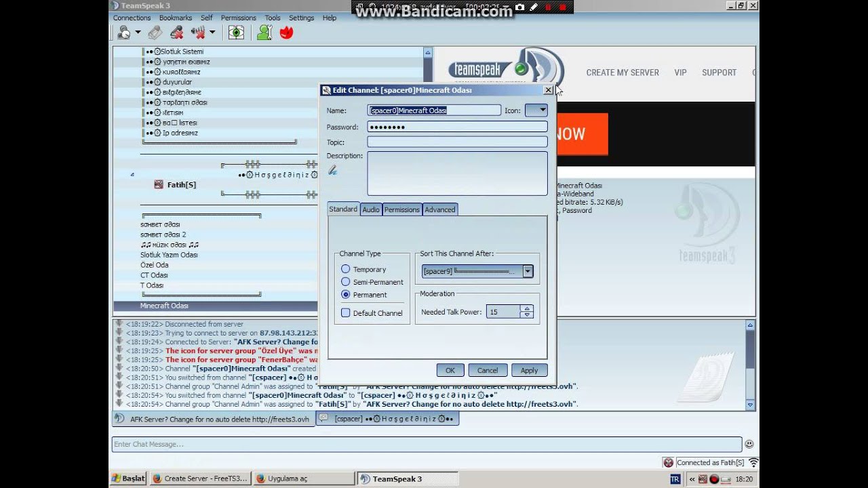The image size is (868, 488).
Task: Select the Ip adresimiz channel
Action: tap(180, 133)
